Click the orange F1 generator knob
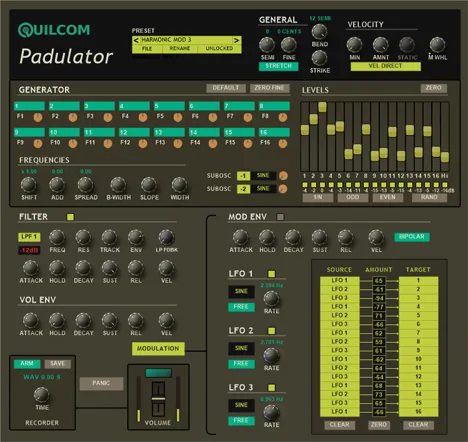The height and width of the screenshot is (442, 468). pos(38,117)
